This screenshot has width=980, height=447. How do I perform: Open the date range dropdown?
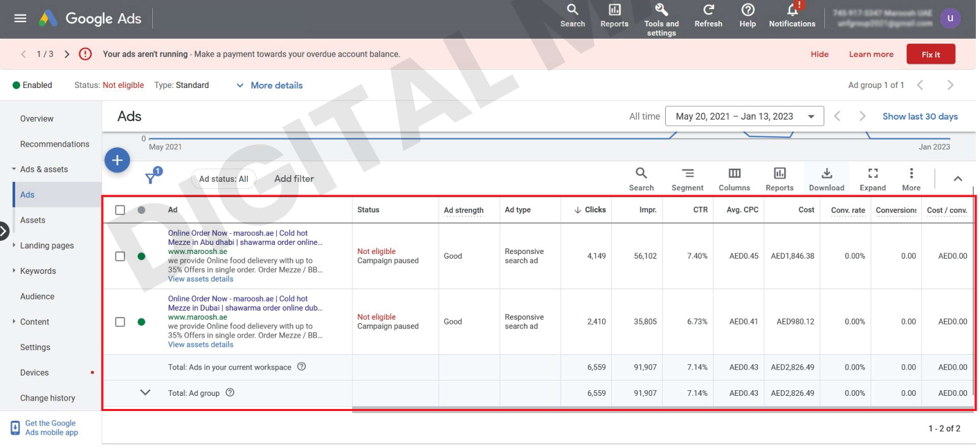(745, 116)
